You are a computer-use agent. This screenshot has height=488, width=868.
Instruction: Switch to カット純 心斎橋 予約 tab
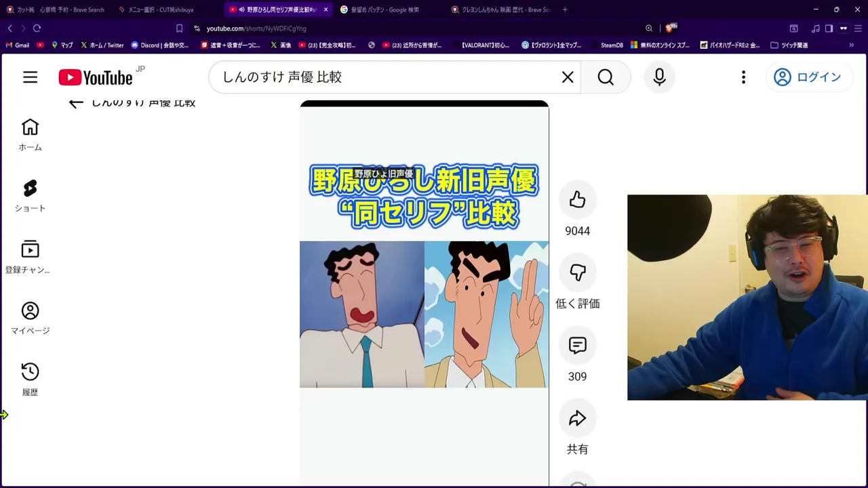(x=56, y=9)
